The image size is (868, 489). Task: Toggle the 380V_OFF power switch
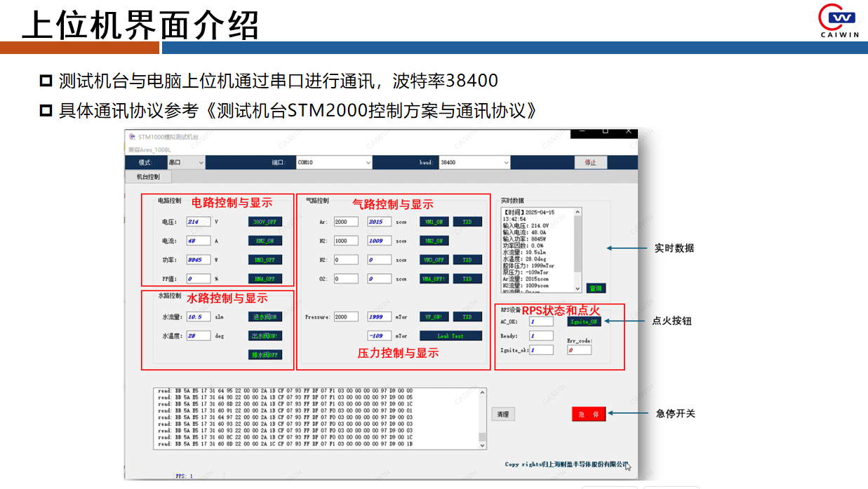click(x=265, y=222)
